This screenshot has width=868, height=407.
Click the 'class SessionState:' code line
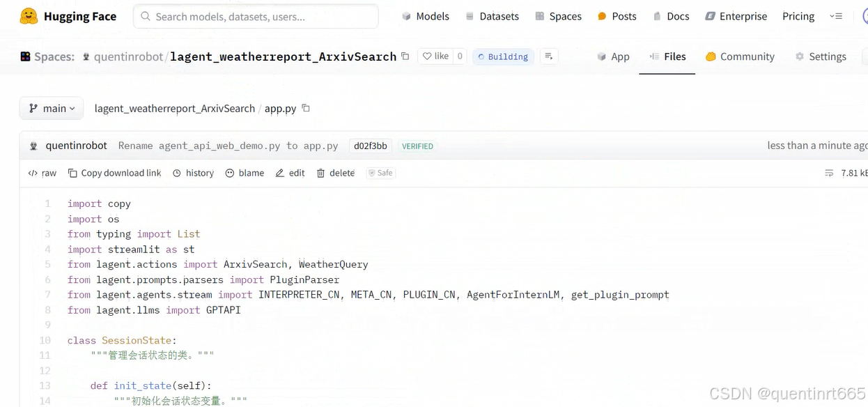coord(122,340)
